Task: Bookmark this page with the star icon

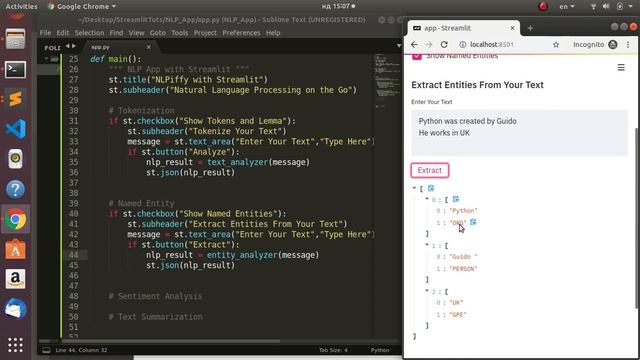Action: point(556,44)
